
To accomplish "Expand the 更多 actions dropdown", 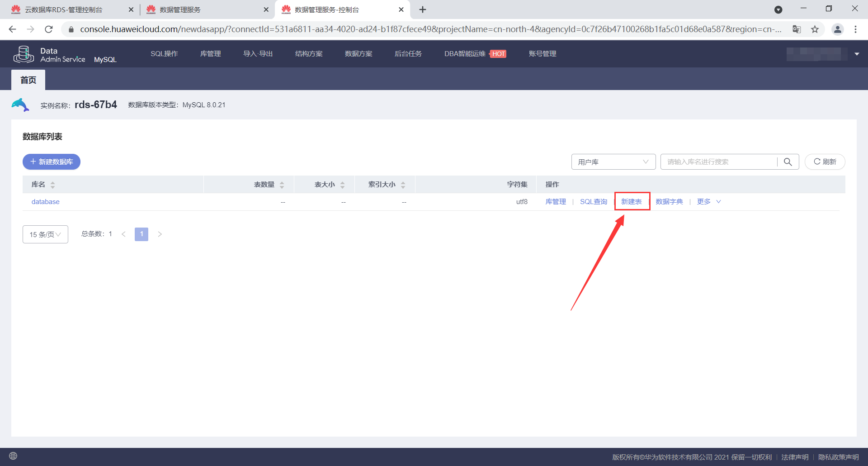I will (708, 202).
